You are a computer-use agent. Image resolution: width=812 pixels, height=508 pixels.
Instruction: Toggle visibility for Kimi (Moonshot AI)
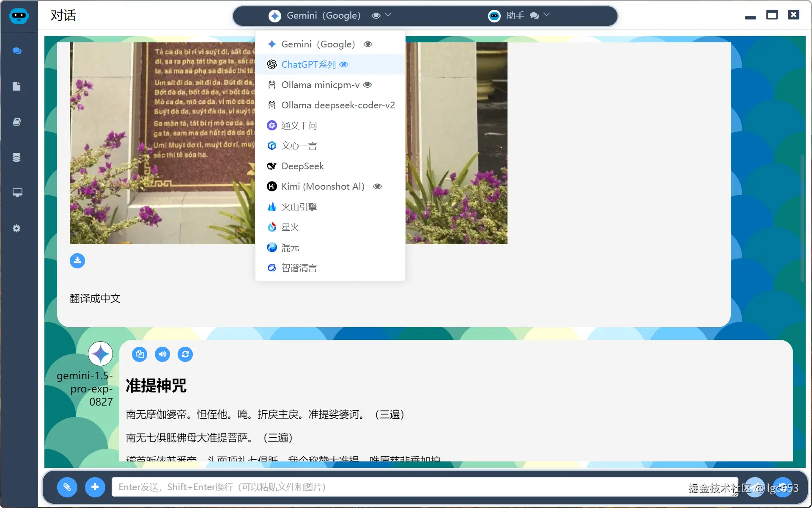click(x=377, y=186)
